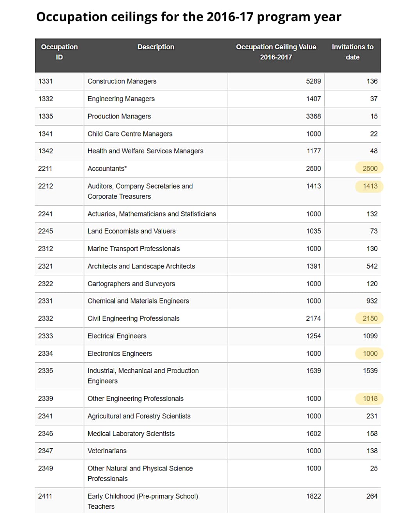The width and height of the screenshot is (420, 519).
Task: Click highlighted invitations value 1413
Action: (370, 186)
